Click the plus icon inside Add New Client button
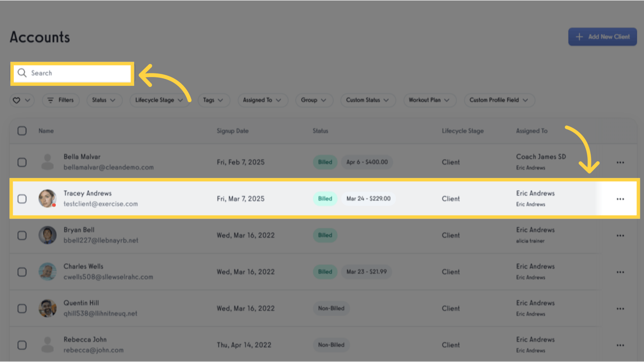The width and height of the screenshot is (644, 362). coord(579,36)
